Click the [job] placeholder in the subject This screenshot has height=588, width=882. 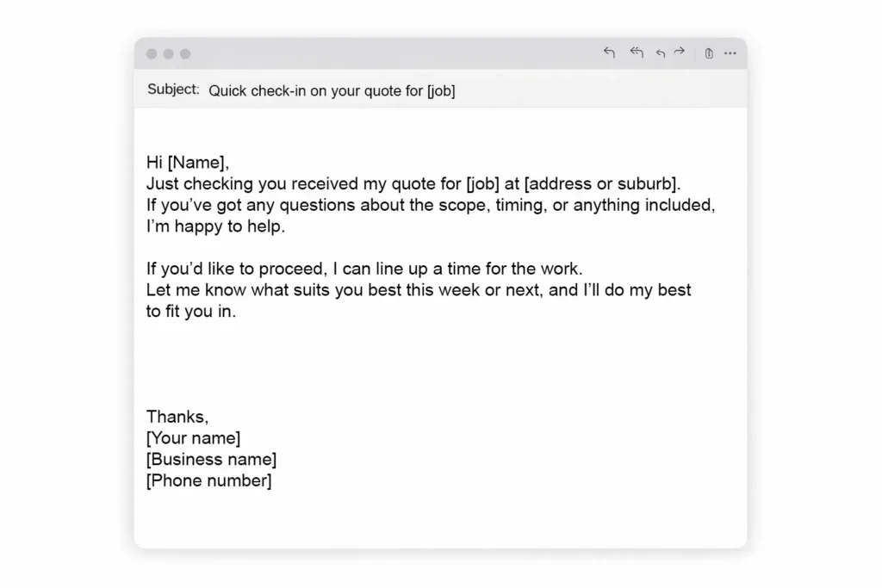(441, 90)
